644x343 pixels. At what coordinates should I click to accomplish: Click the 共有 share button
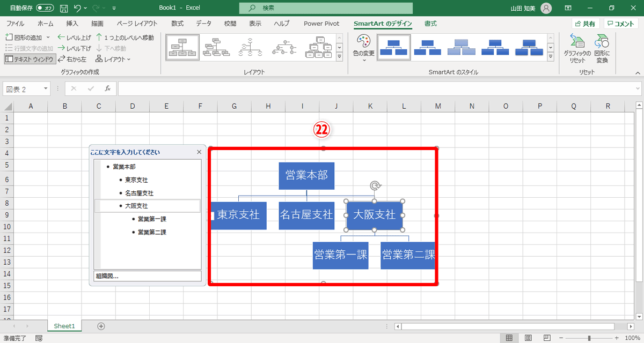click(585, 24)
